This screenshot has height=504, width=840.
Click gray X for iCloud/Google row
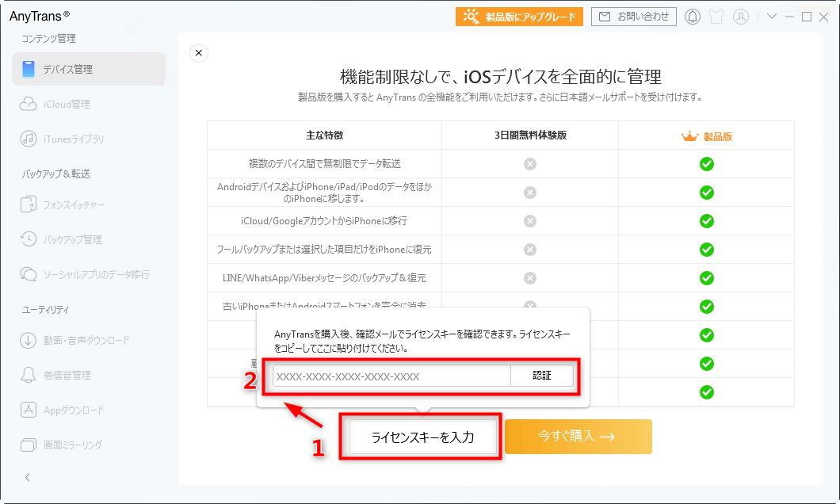[x=530, y=220]
